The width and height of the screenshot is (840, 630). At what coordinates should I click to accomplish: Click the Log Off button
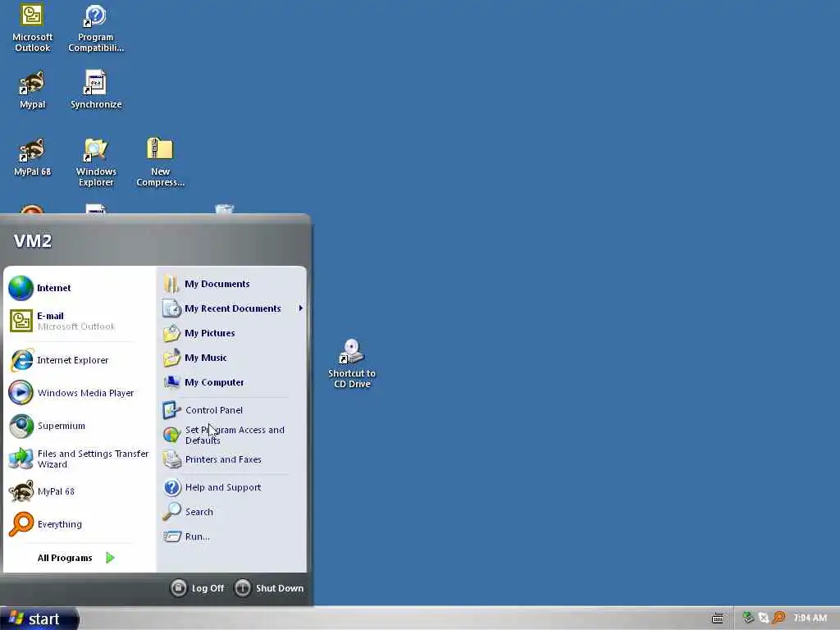pyautogui.click(x=198, y=588)
